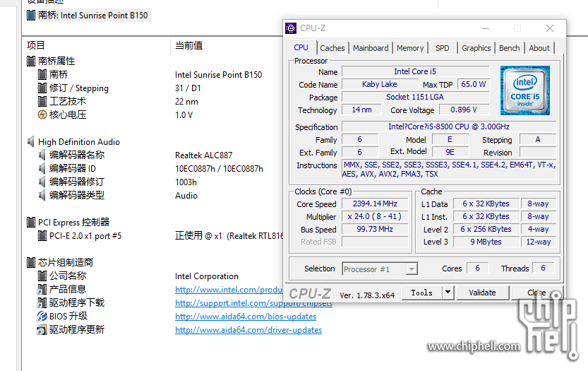Click the Bus Speed value 99.73 MHz

375,229
